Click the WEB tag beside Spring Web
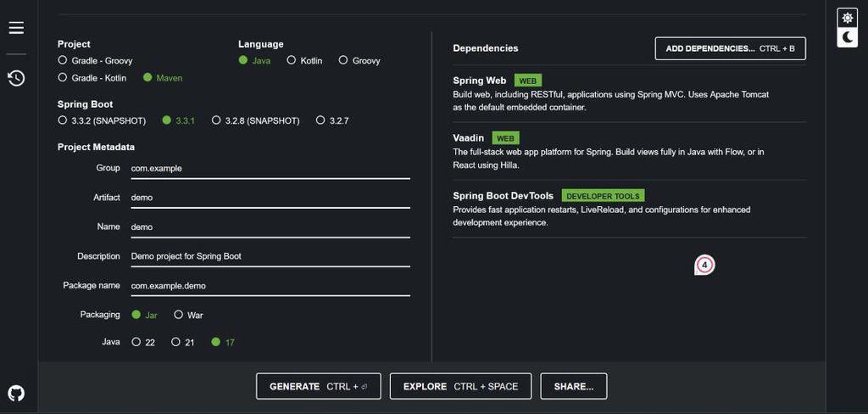868x414 pixels. click(x=527, y=81)
